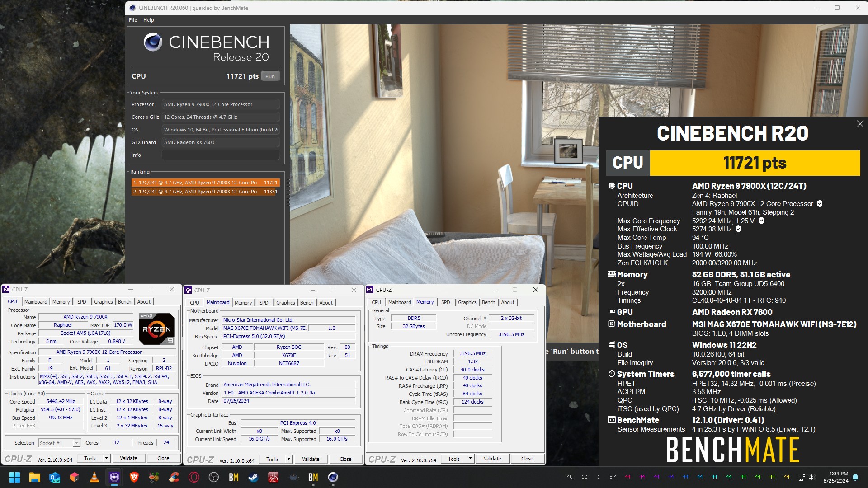868x488 pixels.
Task: Select ranking entry 1 with score 11721
Action: (x=205, y=183)
